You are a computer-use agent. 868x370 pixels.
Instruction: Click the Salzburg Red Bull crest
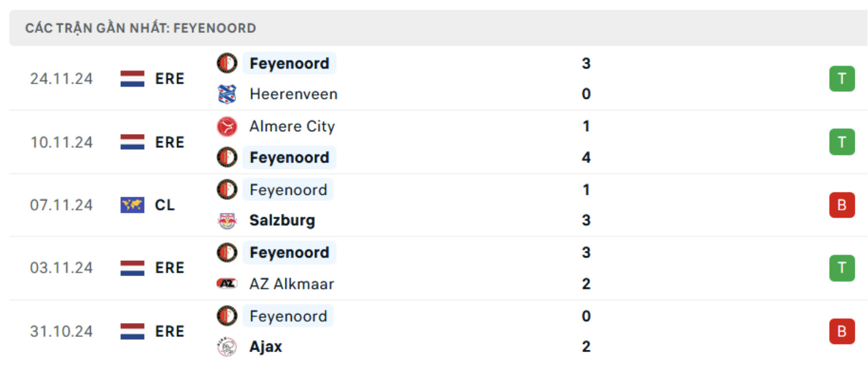pyautogui.click(x=227, y=220)
